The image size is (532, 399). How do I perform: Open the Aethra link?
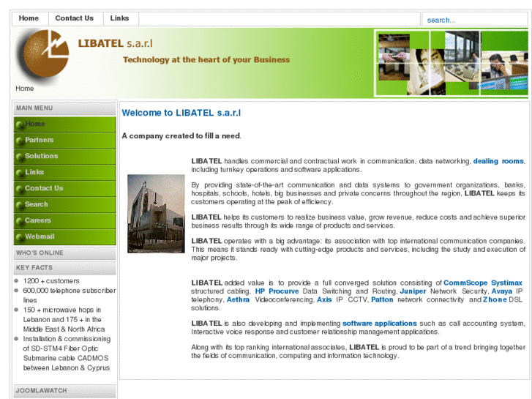[238, 300]
